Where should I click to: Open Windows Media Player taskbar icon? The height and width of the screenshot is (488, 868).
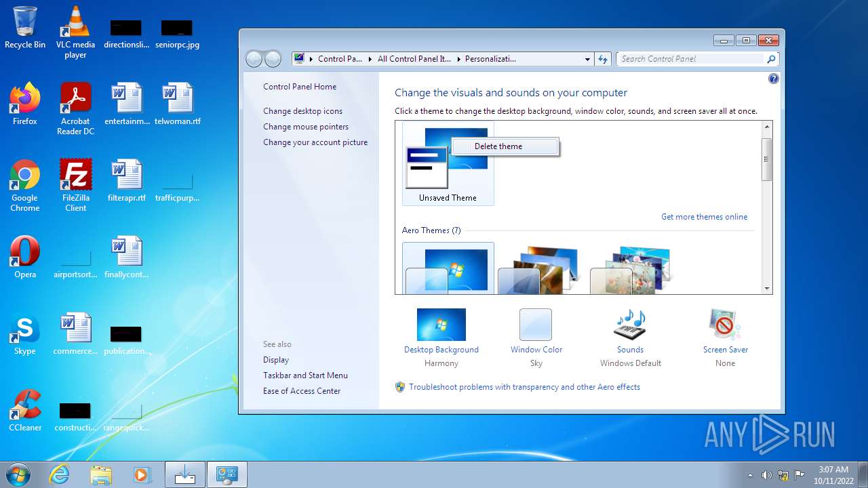tap(142, 474)
